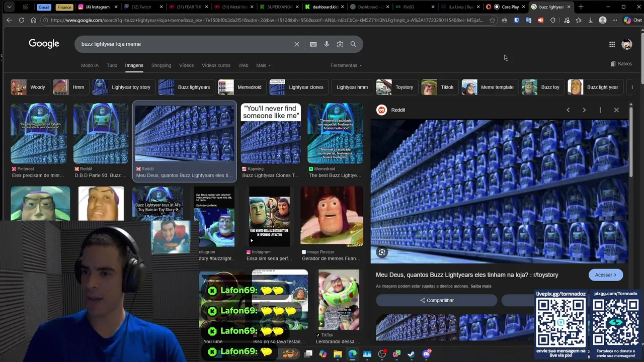Submit search with the magnifier icon

click(353, 44)
